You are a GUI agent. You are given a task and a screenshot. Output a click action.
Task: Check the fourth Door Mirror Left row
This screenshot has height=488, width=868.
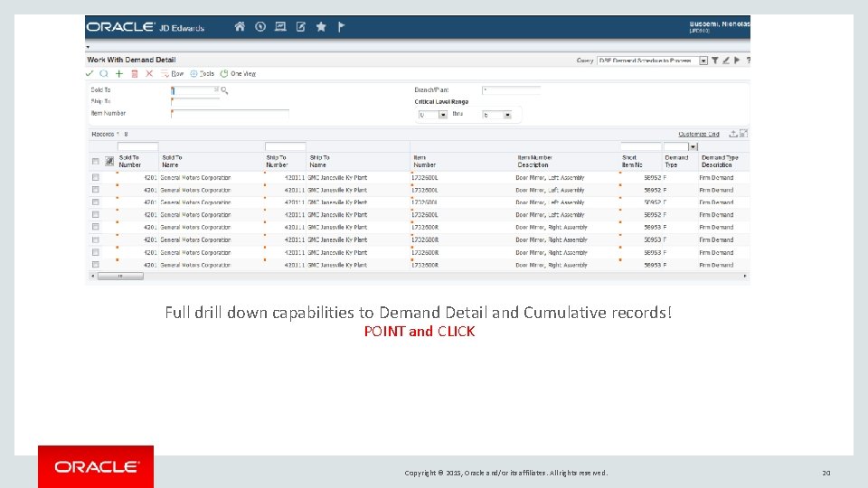point(95,215)
